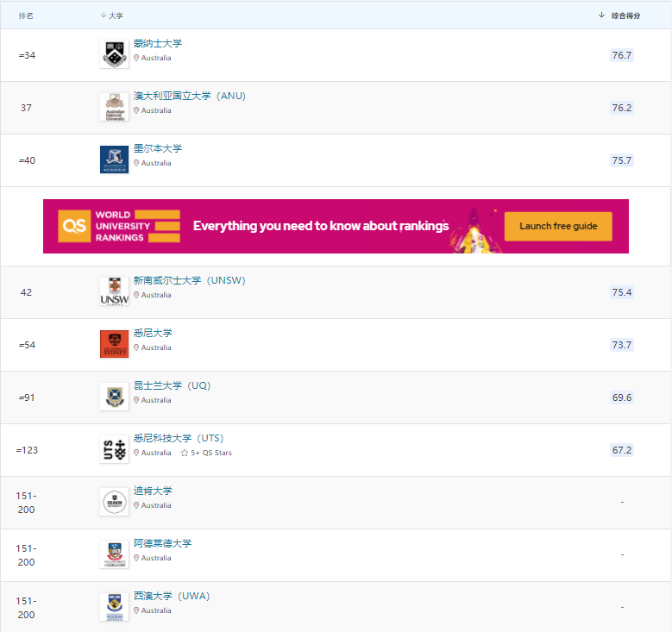Click the score value 69.6
The image size is (672, 632).
(x=621, y=397)
